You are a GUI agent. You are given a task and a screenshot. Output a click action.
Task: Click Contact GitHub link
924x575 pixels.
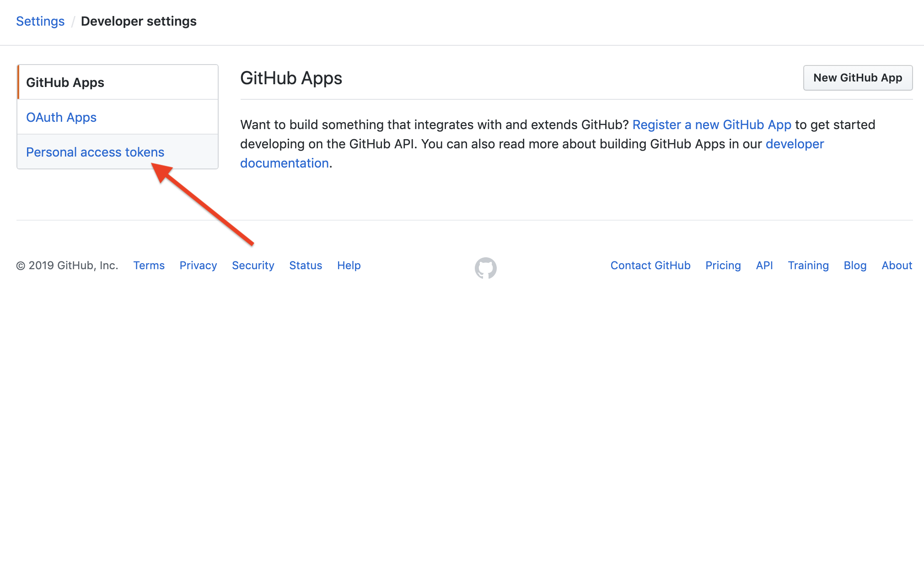[650, 266]
